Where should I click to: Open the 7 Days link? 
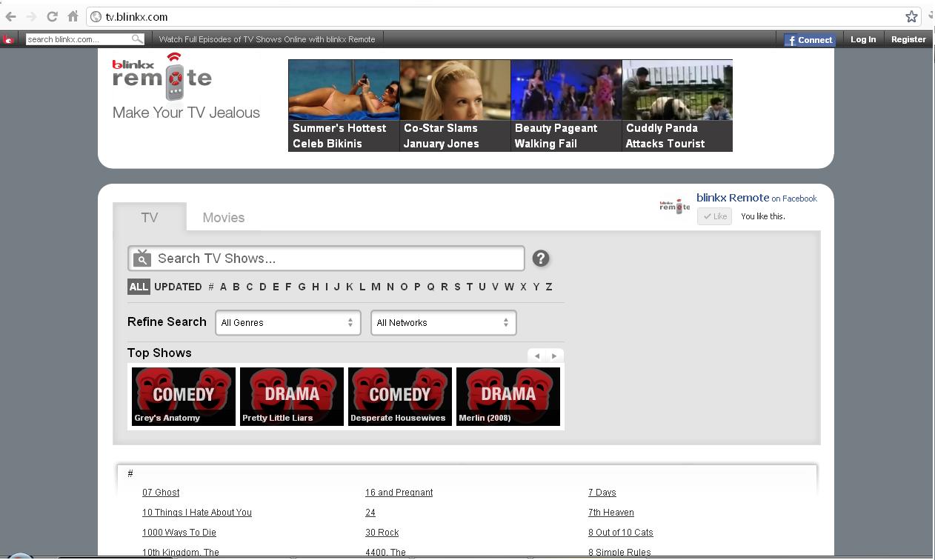pyautogui.click(x=602, y=493)
